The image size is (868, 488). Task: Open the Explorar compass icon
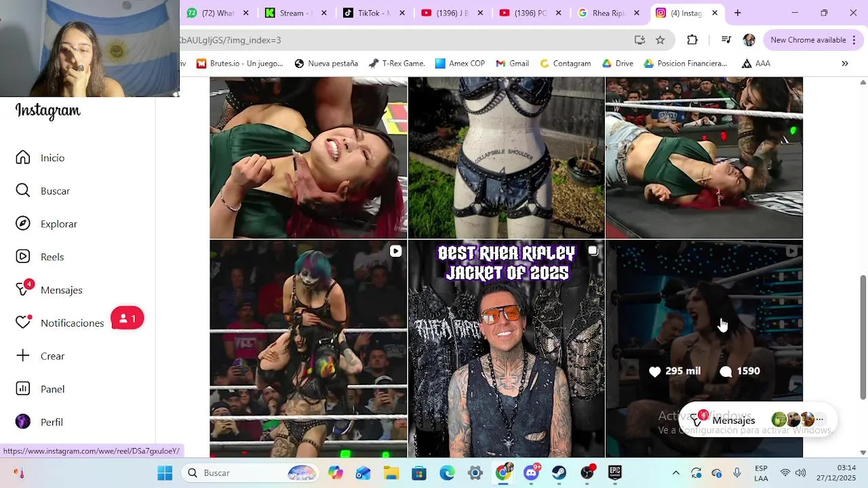click(23, 224)
